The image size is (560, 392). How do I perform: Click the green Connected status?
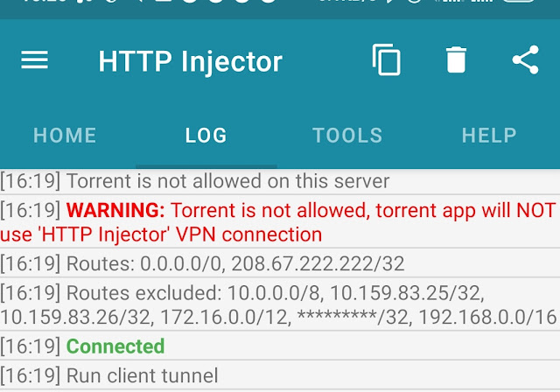(x=115, y=346)
